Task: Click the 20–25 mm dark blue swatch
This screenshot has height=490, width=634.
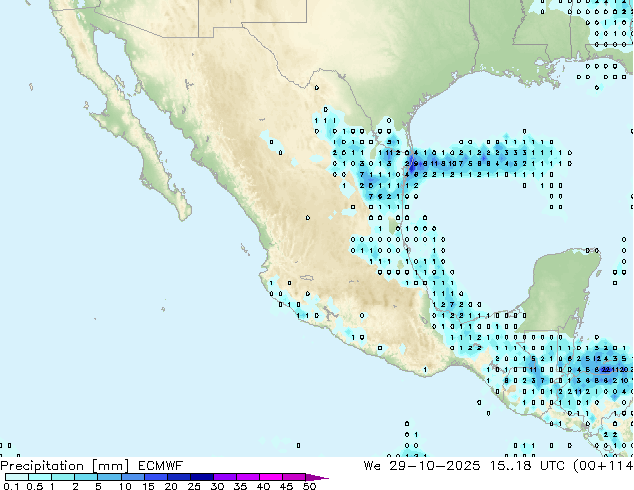Action: coord(178,477)
